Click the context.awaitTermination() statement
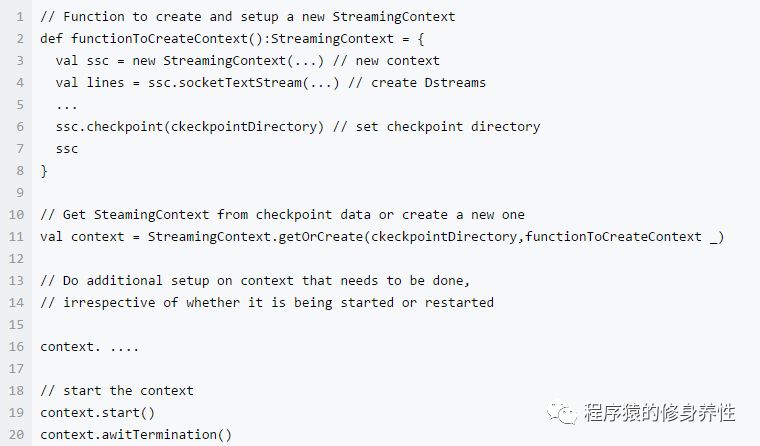Viewport: 760px width, 446px height. 136,434
